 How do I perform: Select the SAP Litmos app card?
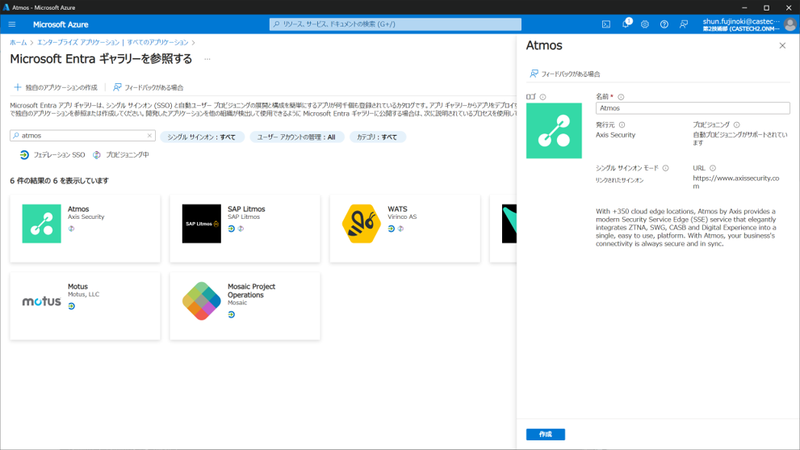click(x=245, y=229)
